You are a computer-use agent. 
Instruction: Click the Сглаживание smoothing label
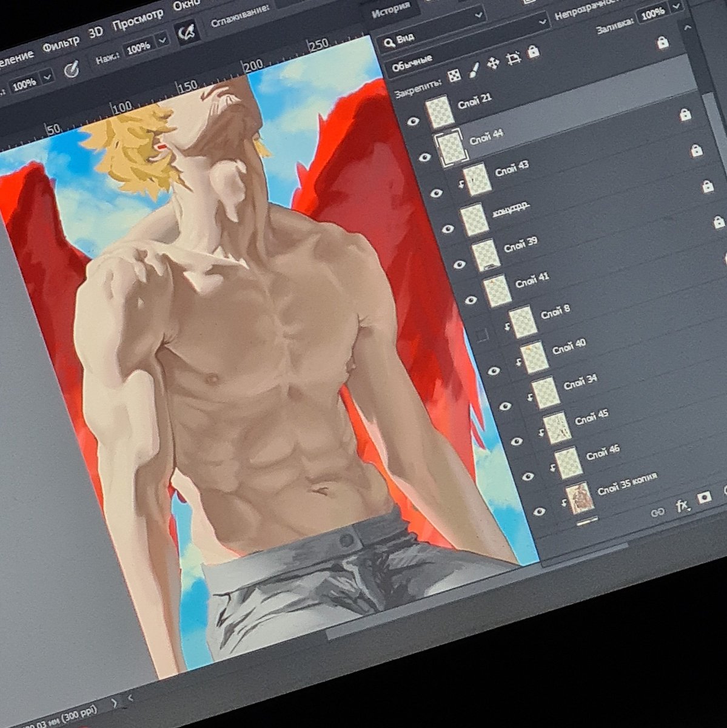click(x=240, y=17)
